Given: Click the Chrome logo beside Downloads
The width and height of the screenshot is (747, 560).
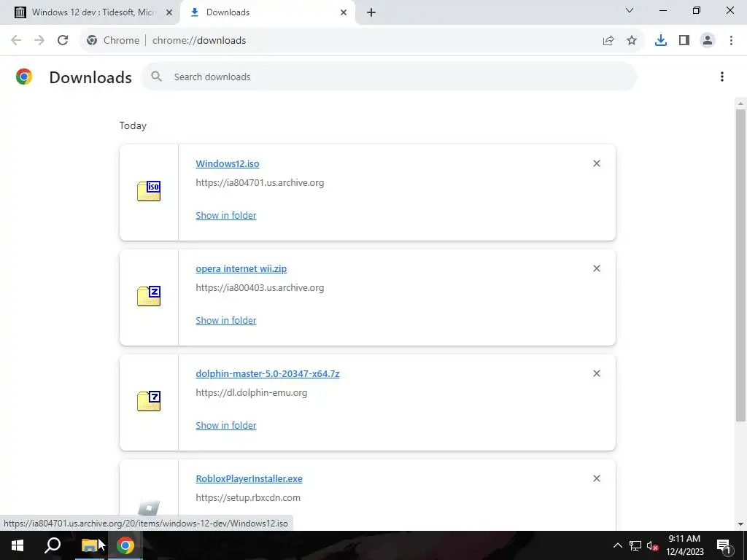Looking at the screenshot, I should (24, 77).
